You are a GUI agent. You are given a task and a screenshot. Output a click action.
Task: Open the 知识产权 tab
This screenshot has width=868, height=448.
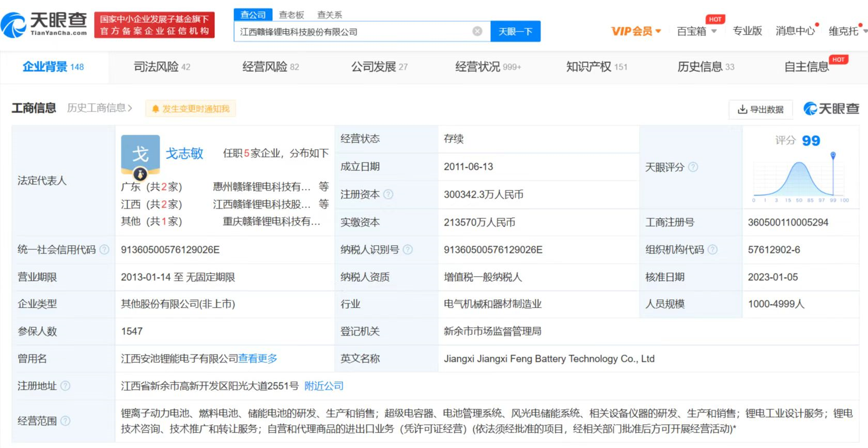(x=596, y=67)
